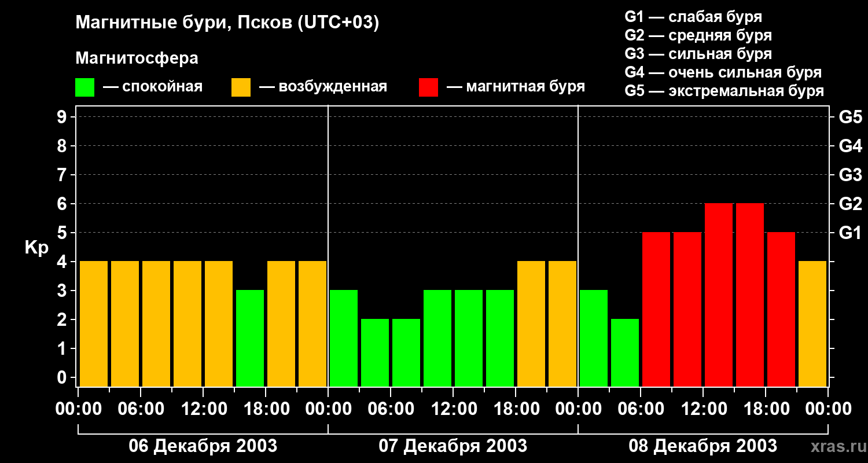
Task: Click the '06 Декабря 2003' date label
Action: (203, 446)
